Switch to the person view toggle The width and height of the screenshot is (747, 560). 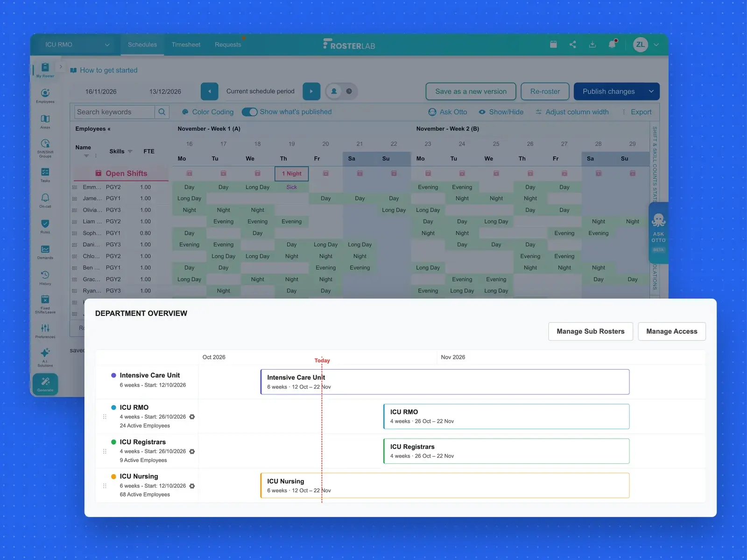pyautogui.click(x=334, y=91)
